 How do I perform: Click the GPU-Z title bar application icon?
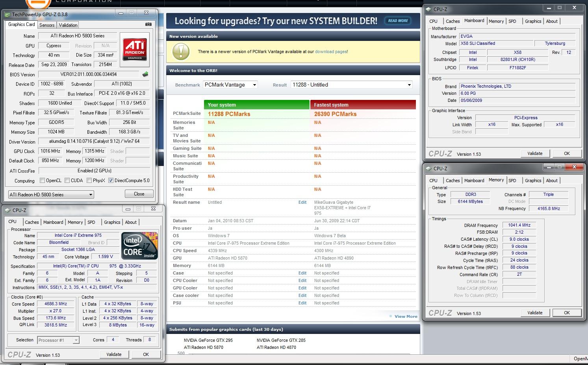click(8, 15)
